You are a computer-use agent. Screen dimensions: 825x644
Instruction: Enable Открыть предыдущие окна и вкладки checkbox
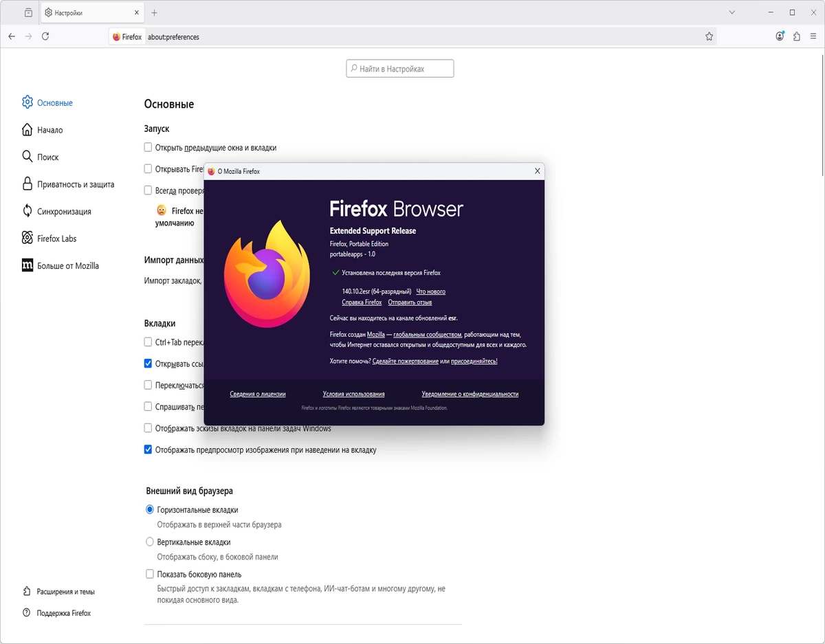(148, 147)
